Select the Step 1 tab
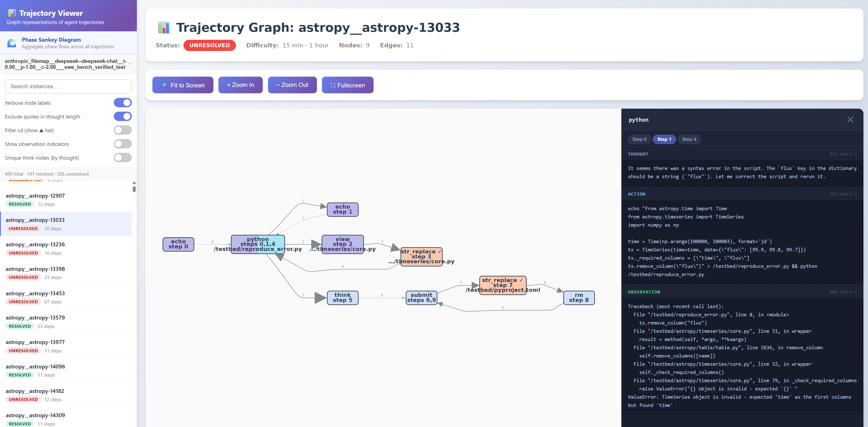 (664, 139)
